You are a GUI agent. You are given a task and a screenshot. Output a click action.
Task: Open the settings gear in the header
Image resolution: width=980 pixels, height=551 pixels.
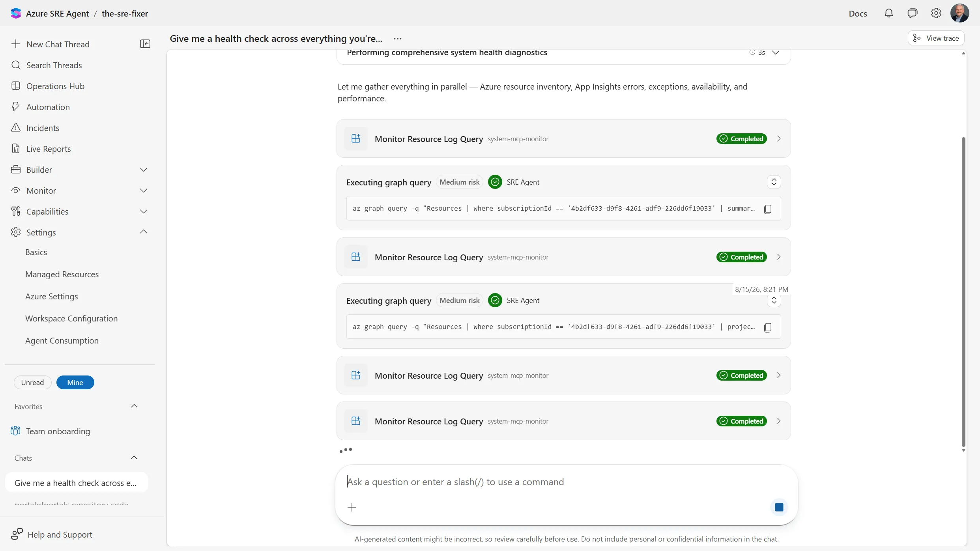[x=936, y=13]
